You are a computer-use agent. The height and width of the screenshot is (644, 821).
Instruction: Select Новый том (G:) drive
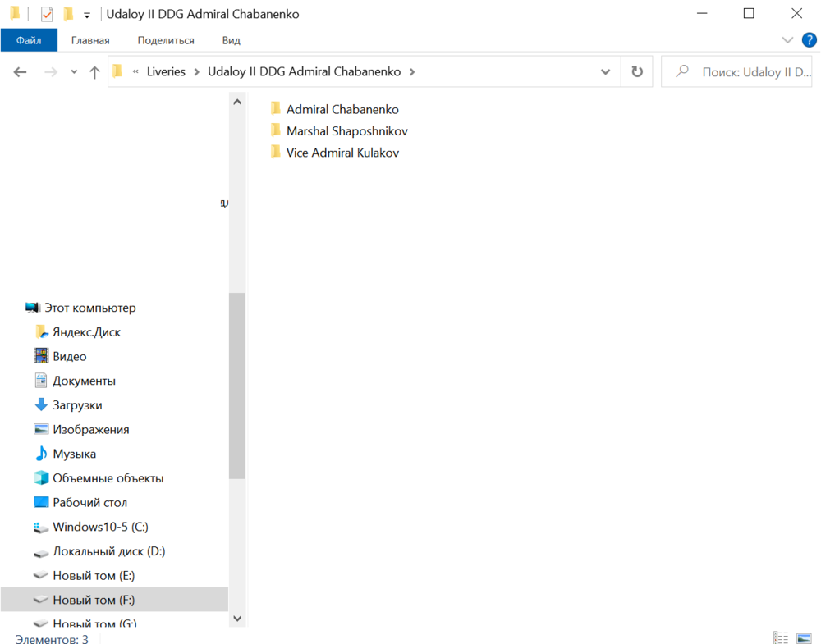click(x=85, y=623)
